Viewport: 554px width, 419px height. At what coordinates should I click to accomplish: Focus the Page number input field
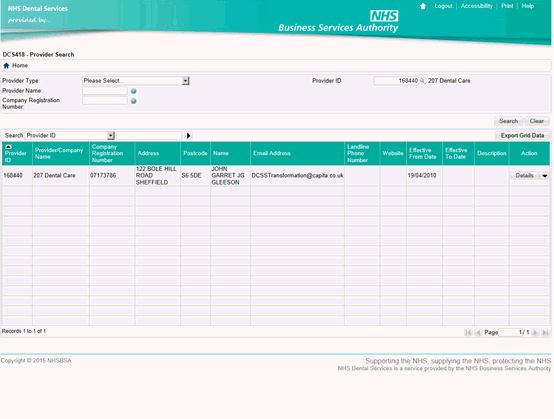click(x=511, y=332)
